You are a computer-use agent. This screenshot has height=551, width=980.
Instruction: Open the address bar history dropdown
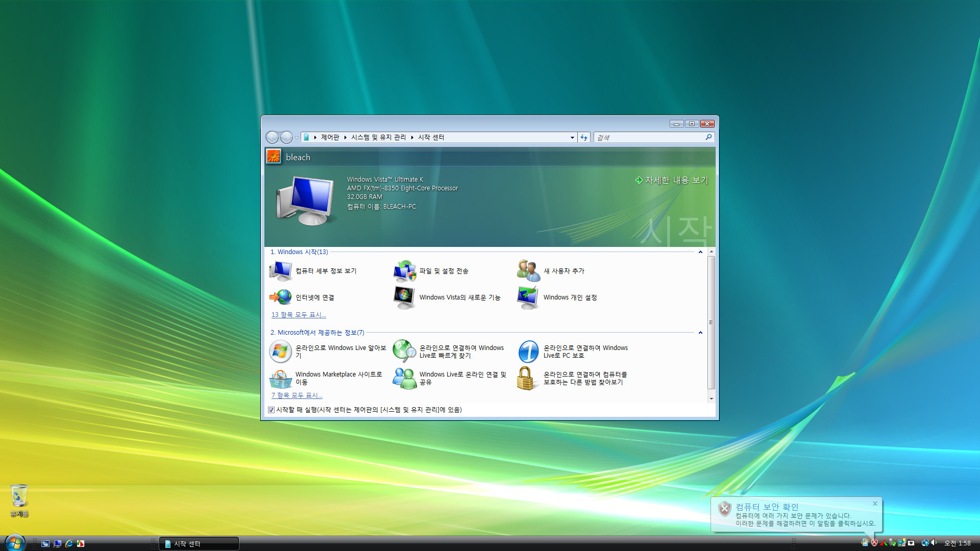pos(572,137)
